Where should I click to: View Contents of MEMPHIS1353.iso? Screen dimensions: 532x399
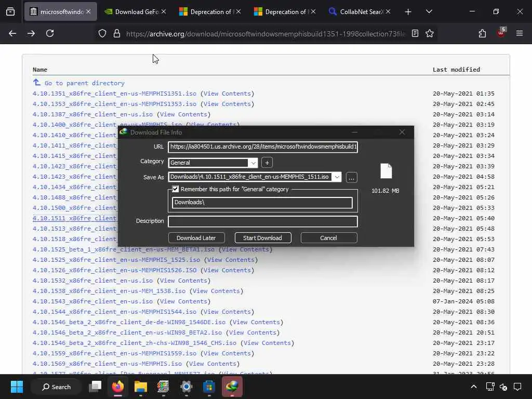tap(227, 104)
